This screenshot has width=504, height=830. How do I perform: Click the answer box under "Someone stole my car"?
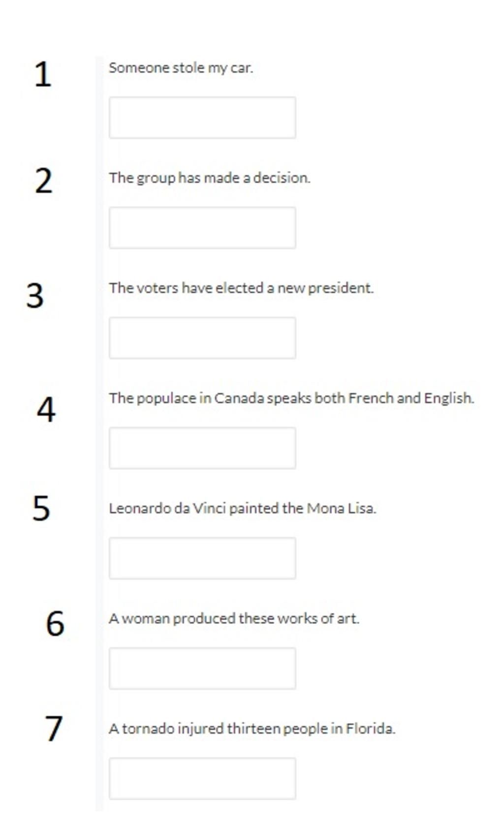202,118
